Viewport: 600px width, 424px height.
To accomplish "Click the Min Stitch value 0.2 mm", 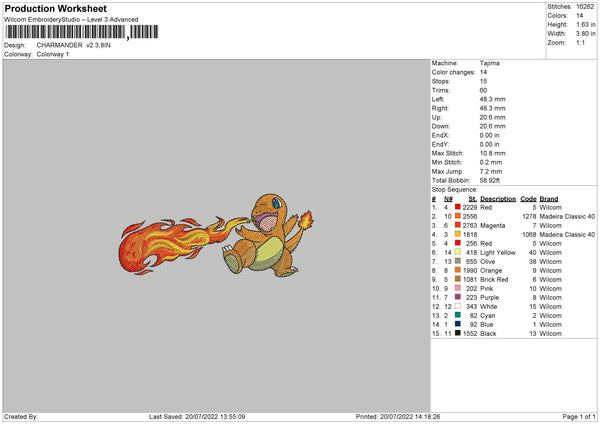I will click(491, 162).
